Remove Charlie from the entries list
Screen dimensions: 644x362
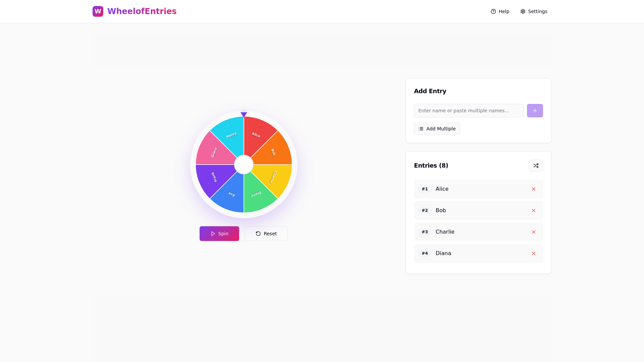534,232
